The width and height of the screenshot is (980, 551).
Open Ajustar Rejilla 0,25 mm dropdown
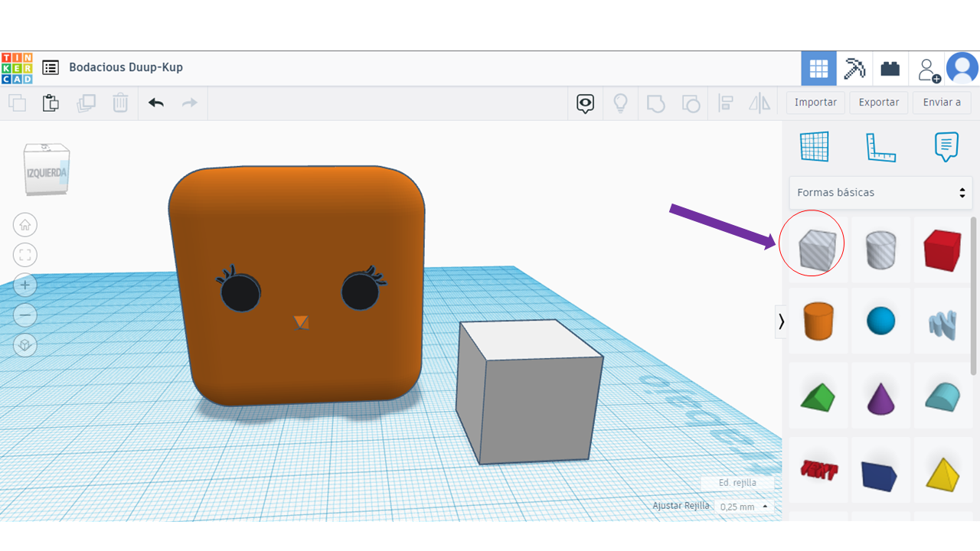[x=744, y=507]
